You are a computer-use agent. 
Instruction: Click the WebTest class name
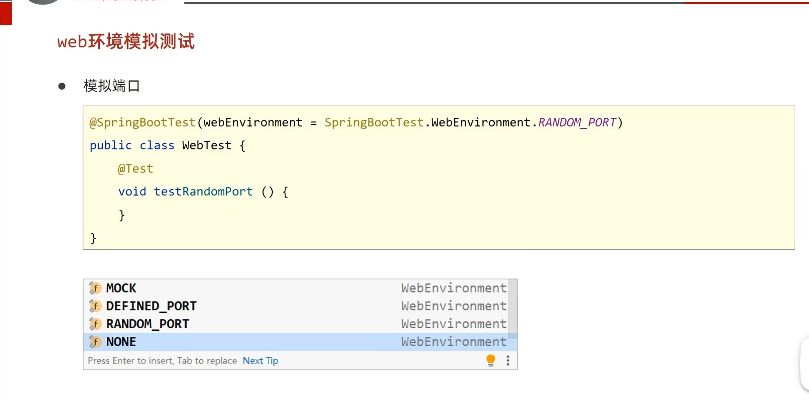[206, 146]
